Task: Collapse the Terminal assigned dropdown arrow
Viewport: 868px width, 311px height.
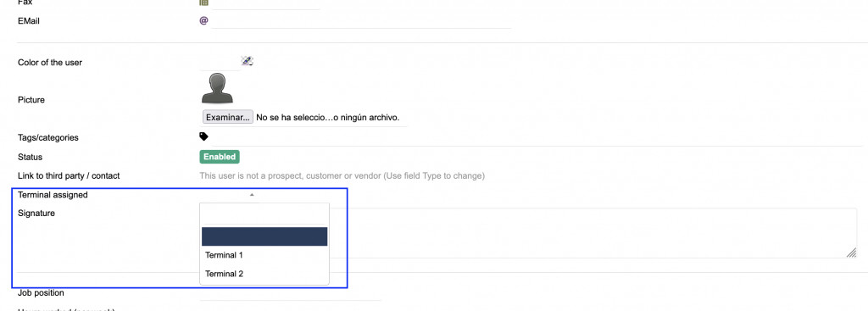Action: (x=252, y=195)
